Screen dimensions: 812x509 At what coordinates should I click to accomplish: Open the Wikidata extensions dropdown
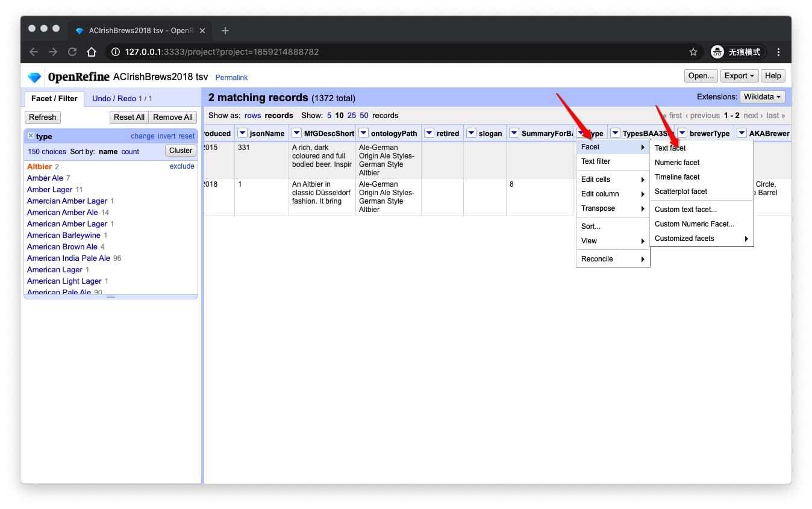pyautogui.click(x=762, y=97)
